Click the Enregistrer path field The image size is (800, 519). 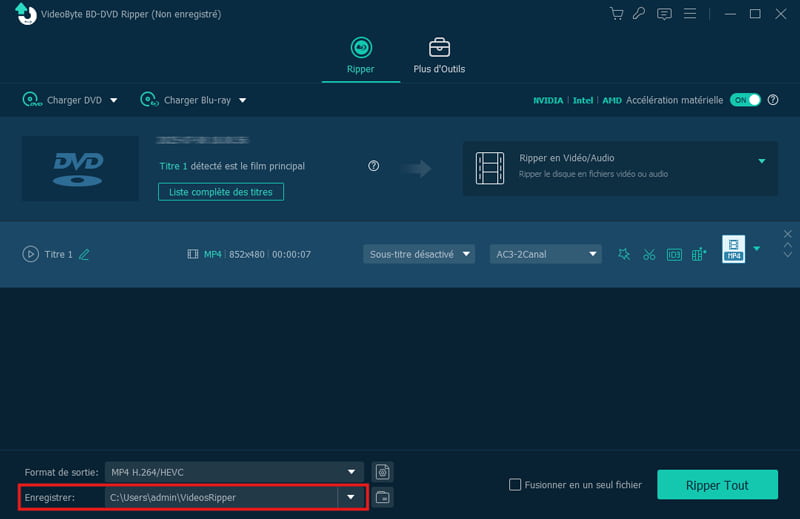click(x=221, y=497)
